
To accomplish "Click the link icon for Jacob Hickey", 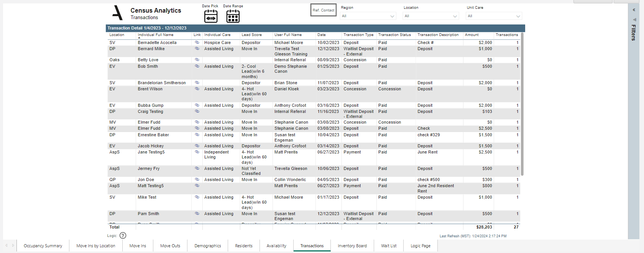I will coord(197,146).
